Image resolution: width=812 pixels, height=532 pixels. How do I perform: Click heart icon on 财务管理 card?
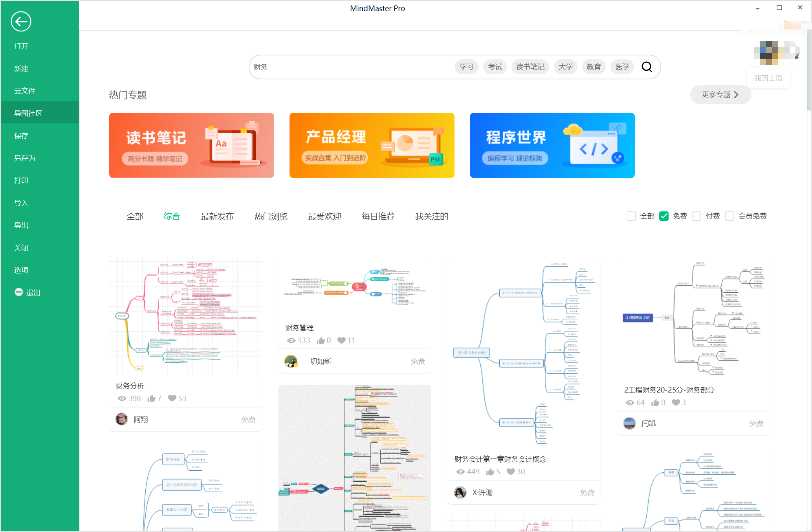[x=341, y=340]
